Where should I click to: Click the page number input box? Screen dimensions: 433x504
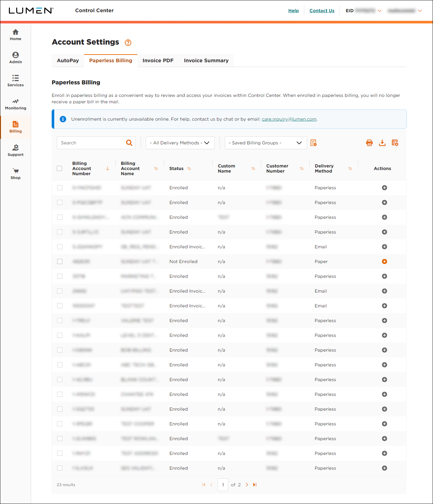223,485
